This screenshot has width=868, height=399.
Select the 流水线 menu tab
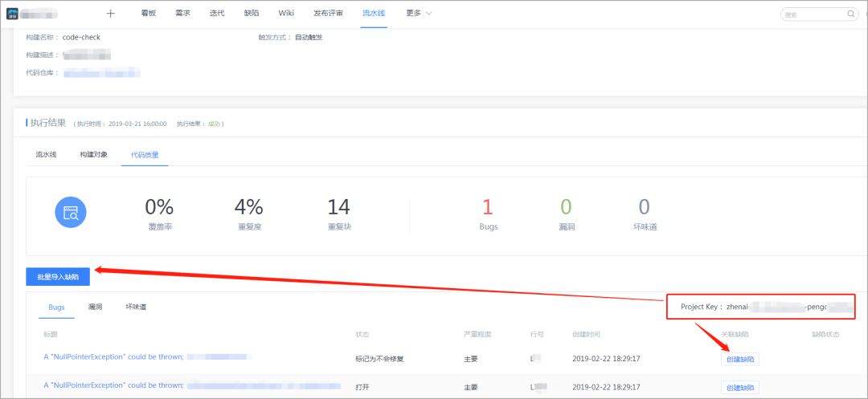[374, 14]
